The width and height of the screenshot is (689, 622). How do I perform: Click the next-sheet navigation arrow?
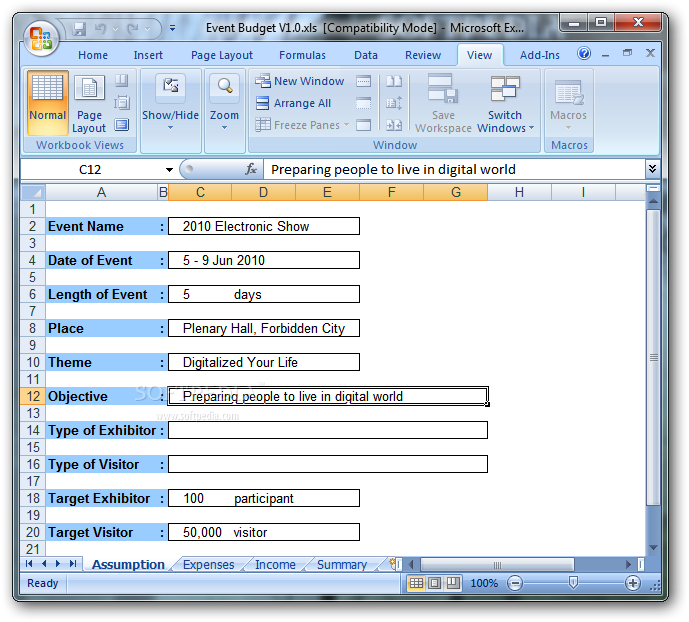[58, 564]
